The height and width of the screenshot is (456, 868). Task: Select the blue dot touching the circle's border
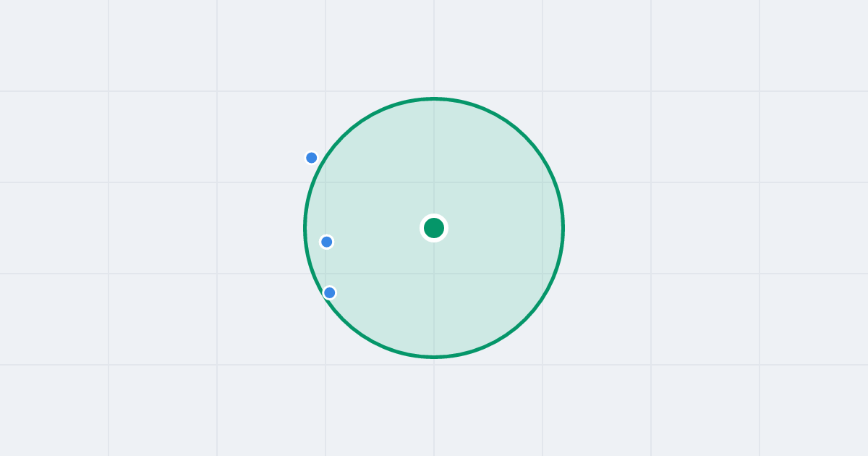tap(330, 292)
